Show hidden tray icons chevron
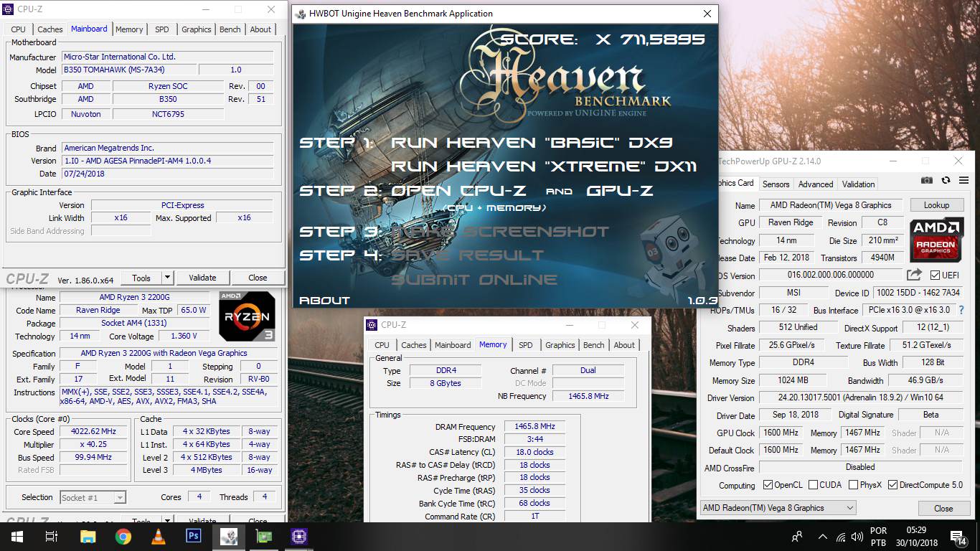The height and width of the screenshot is (551, 980). pos(822,537)
